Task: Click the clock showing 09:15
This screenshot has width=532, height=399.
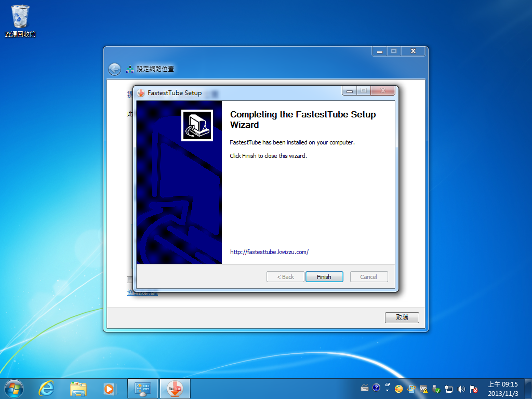Action: point(503,389)
